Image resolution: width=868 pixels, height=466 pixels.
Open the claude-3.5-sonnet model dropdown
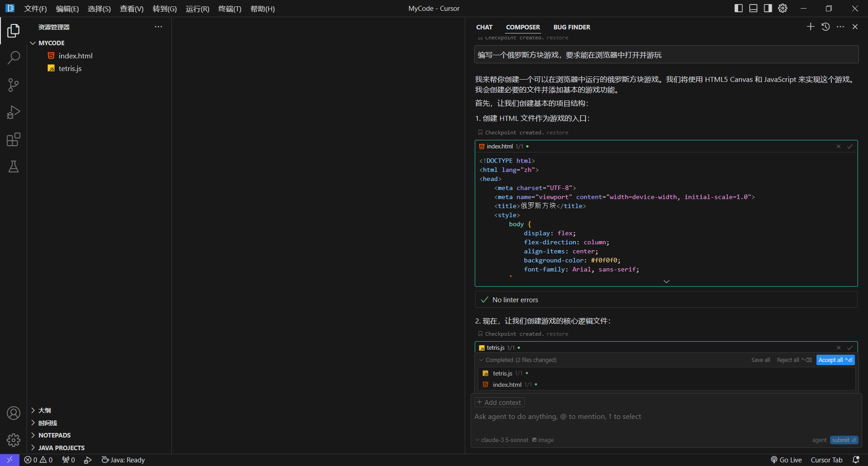[502, 440]
